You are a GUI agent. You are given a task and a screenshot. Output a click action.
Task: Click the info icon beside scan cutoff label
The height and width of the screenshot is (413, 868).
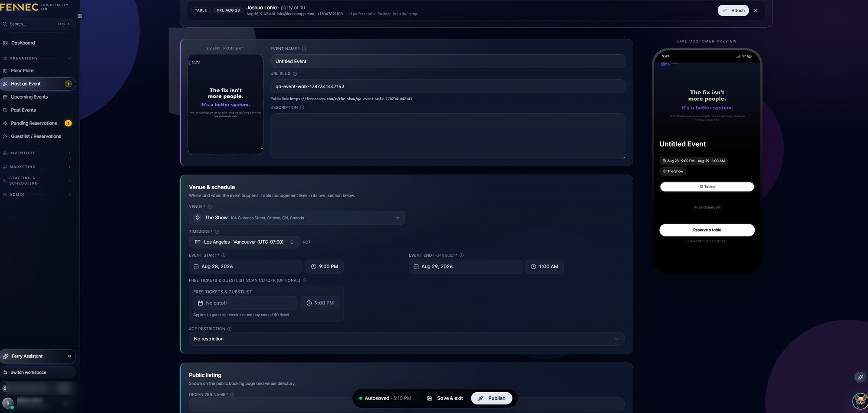305,281
